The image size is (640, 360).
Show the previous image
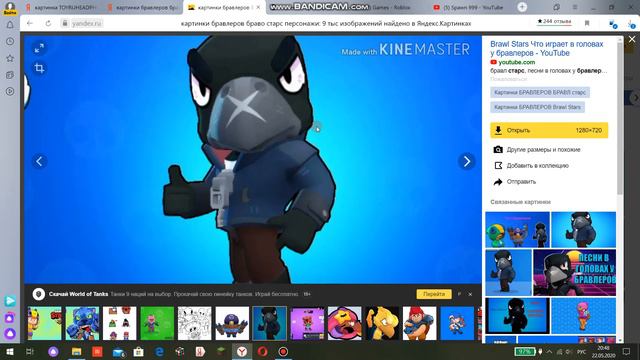click(39, 161)
